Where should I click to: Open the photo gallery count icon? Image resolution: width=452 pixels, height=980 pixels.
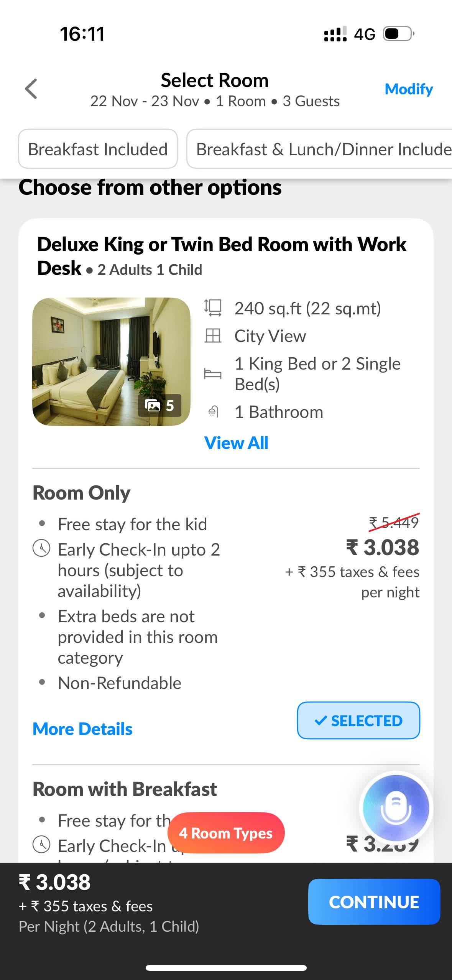[x=159, y=405]
